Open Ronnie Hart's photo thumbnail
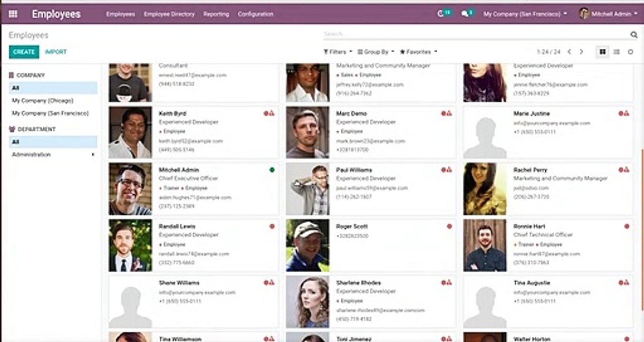 click(x=485, y=245)
